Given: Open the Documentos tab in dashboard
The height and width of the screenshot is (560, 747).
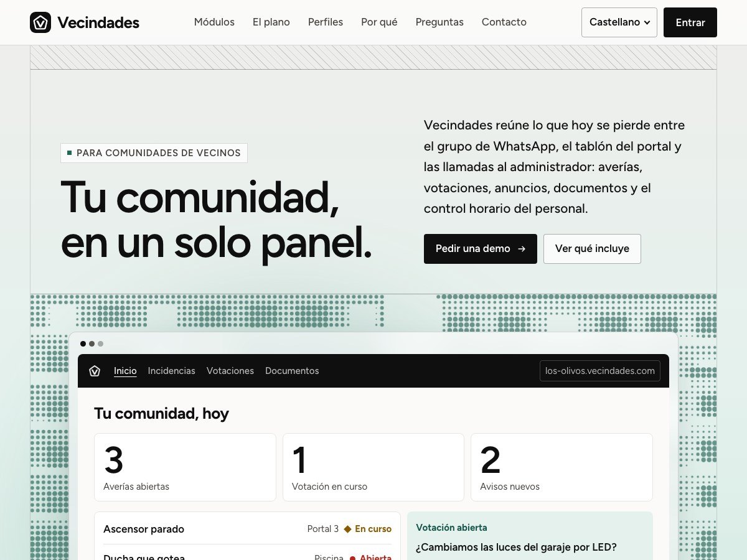Looking at the screenshot, I should pos(292,371).
